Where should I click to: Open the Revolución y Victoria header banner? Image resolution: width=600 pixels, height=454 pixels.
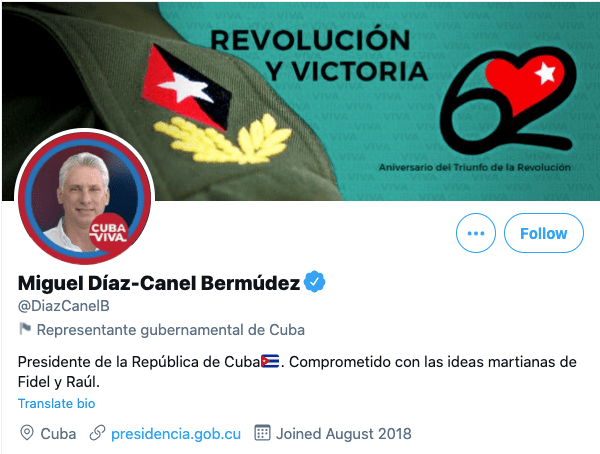click(x=301, y=101)
